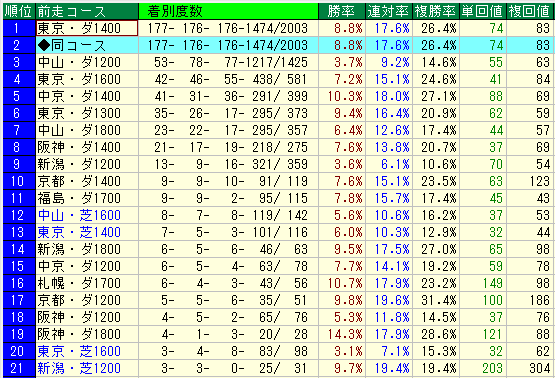Image resolution: width=555 pixels, height=378 pixels.
Task: Select the 中山・ダ1200 course cell
Action: point(87,62)
